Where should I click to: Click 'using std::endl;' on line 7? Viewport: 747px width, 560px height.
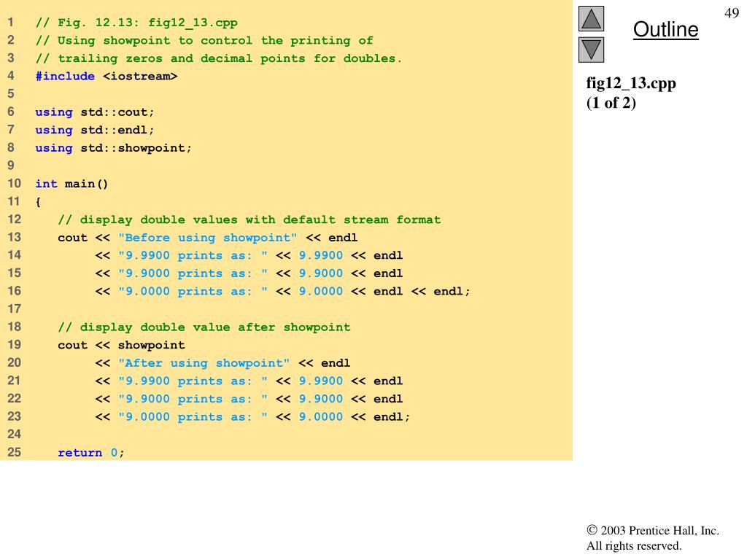(95, 130)
